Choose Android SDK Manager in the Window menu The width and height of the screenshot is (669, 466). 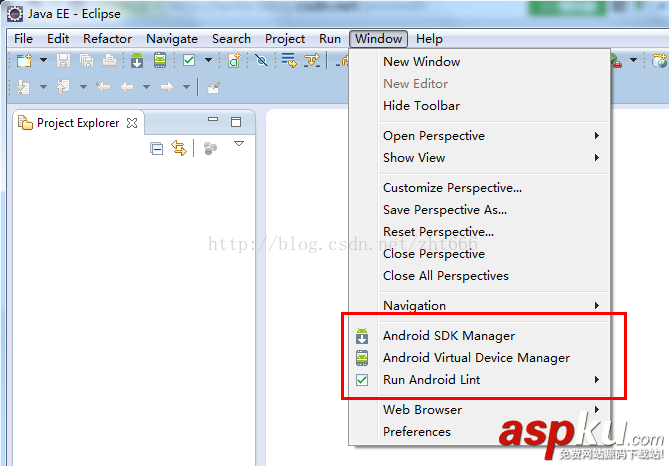pyautogui.click(x=480, y=336)
